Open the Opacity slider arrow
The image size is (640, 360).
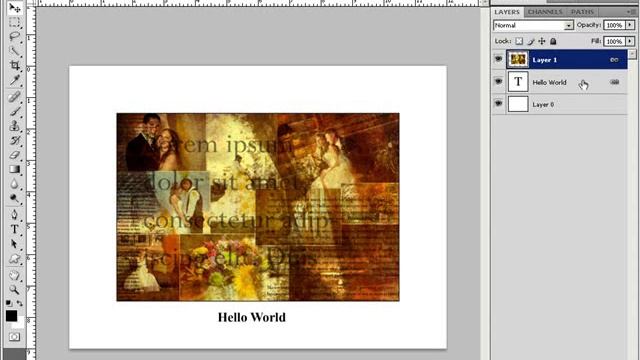pyautogui.click(x=630, y=25)
